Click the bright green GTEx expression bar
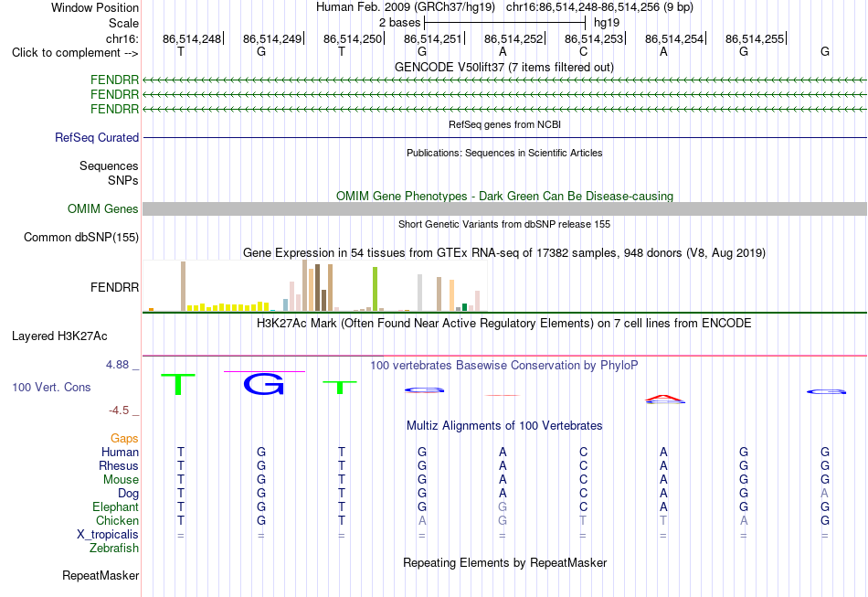868x597 pixels. [375, 289]
